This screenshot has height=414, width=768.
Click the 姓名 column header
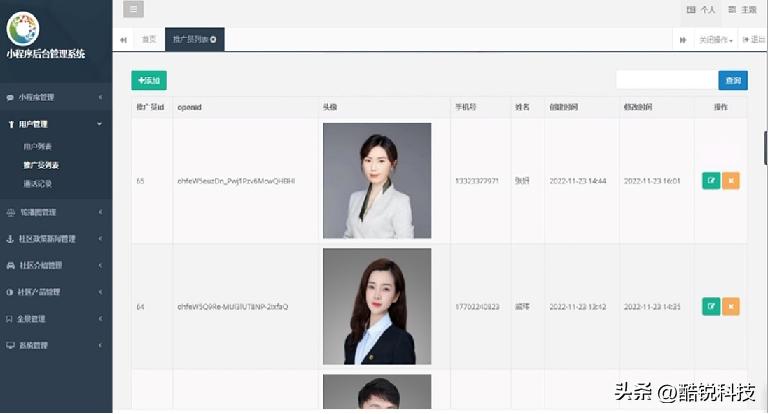522,107
